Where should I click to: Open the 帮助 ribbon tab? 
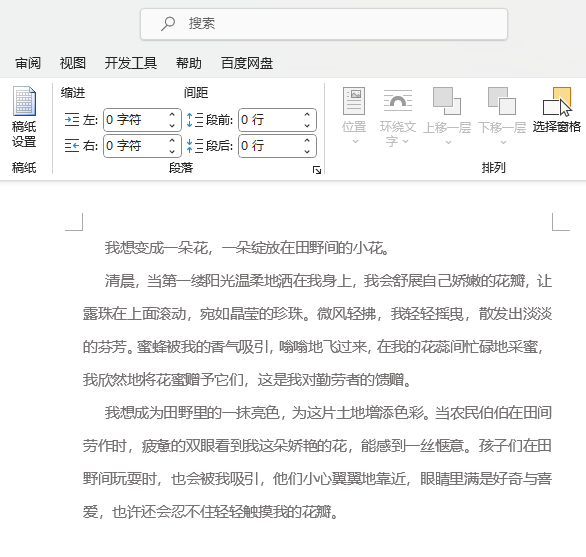(189, 63)
